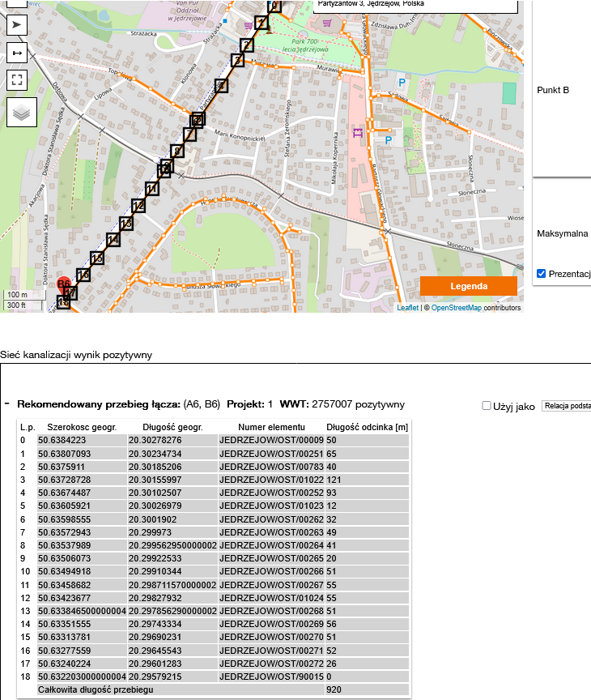Open the map layers control

tap(22, 112)
